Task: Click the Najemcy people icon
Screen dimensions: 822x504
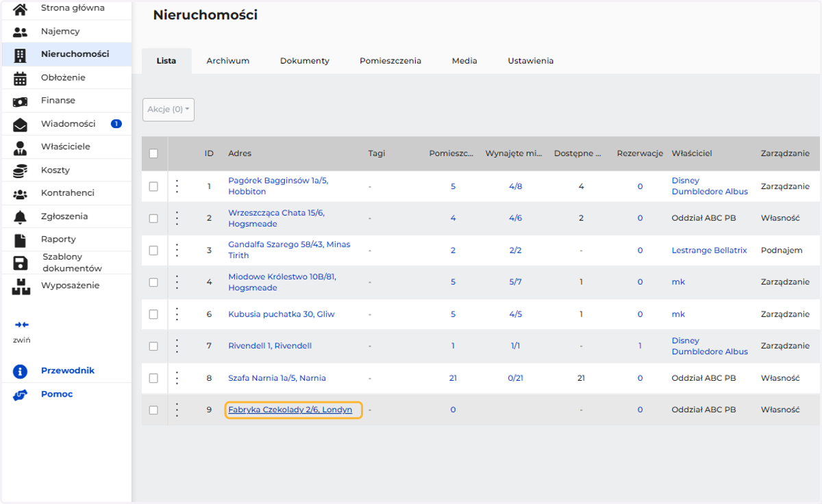Action: pyautogui.click(x=21, y=32)
